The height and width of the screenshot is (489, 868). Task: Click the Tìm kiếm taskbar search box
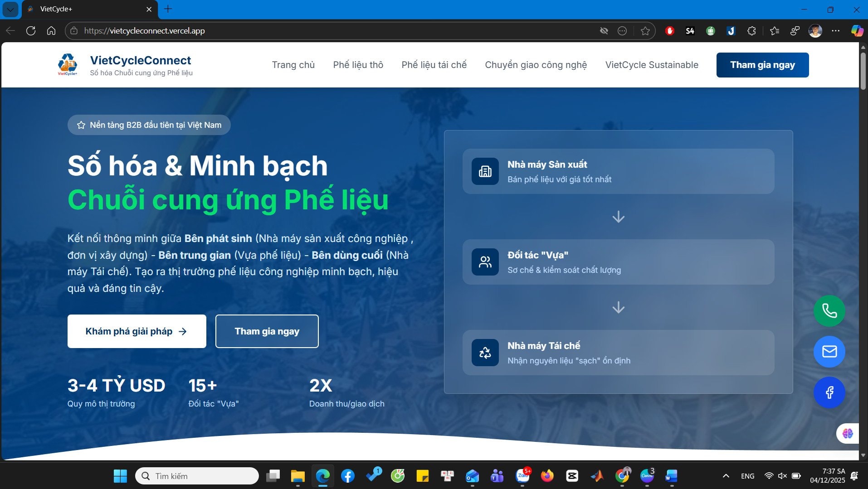197,476
